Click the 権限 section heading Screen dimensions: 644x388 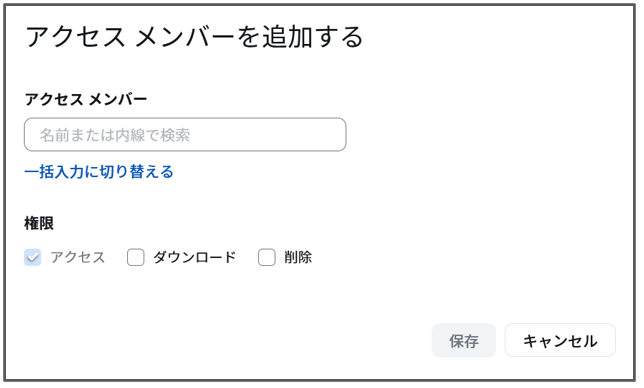pos(39,223)
